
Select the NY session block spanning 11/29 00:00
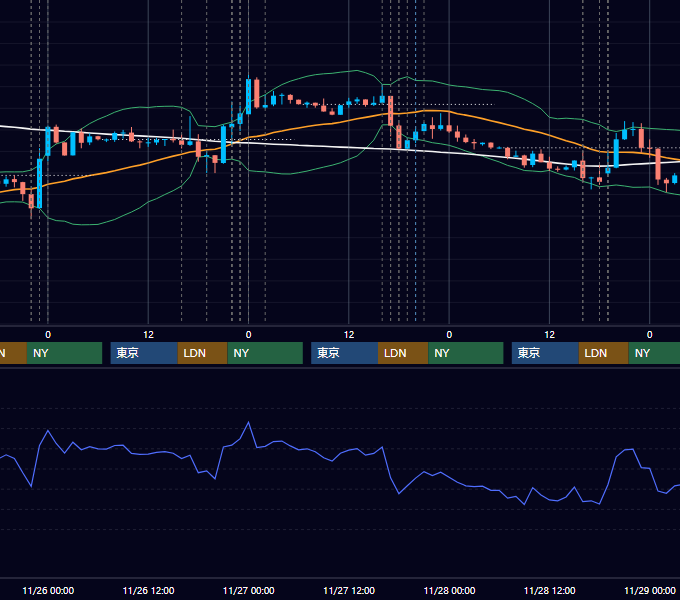coord(654,353)
